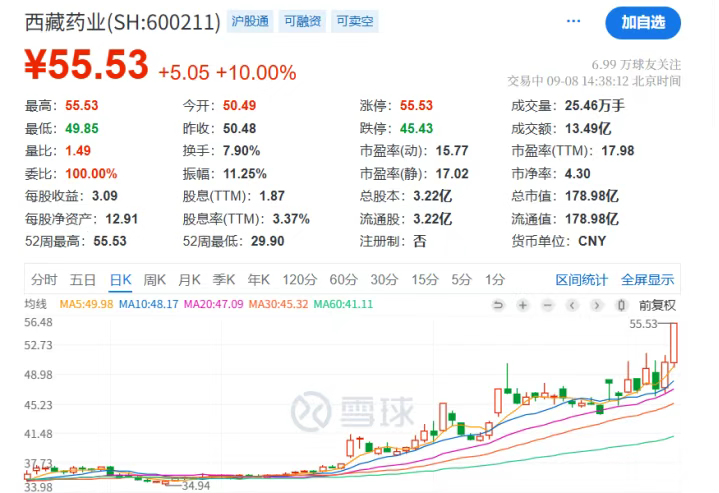The width and height of the screenshot is (719, 493).
Task: Switch to the 周K tab
Action: (155, 280)
